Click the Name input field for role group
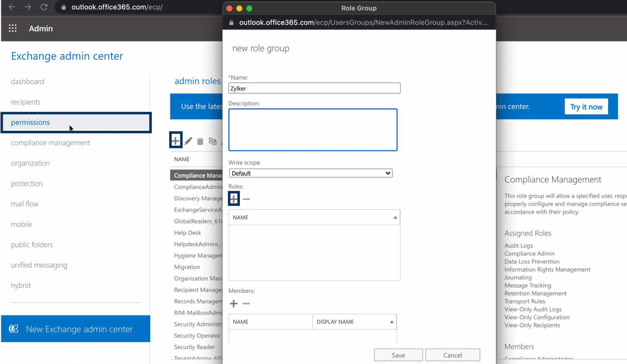627x364 pixels. tap(314, 88)
